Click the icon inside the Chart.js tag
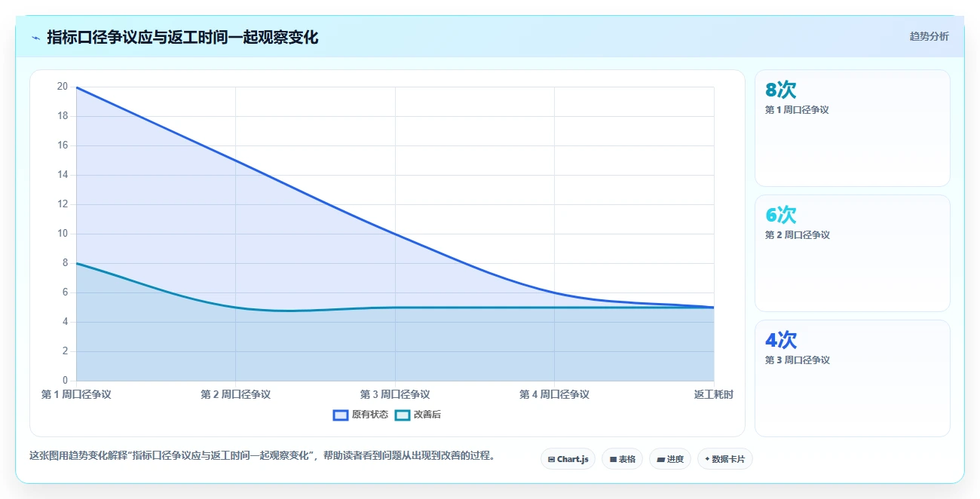Image resolution: width=980 pixels, height=499 pixels. point(552,459)
